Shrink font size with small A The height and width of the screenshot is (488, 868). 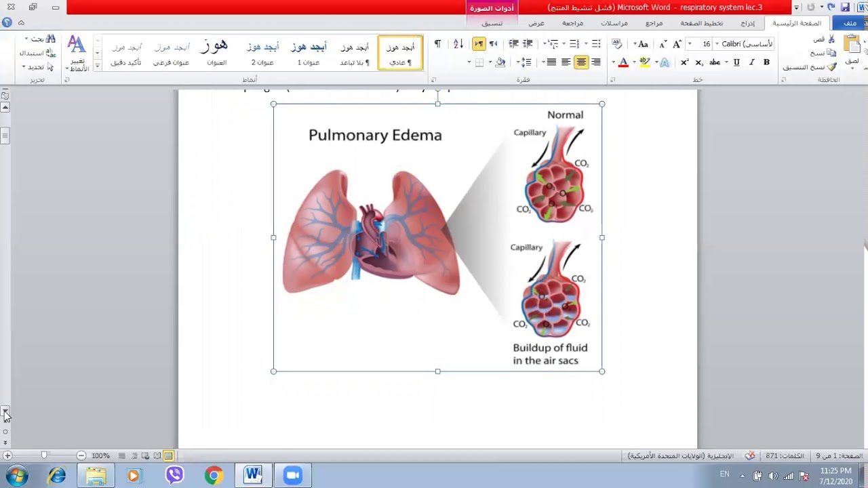click(663, 44)
